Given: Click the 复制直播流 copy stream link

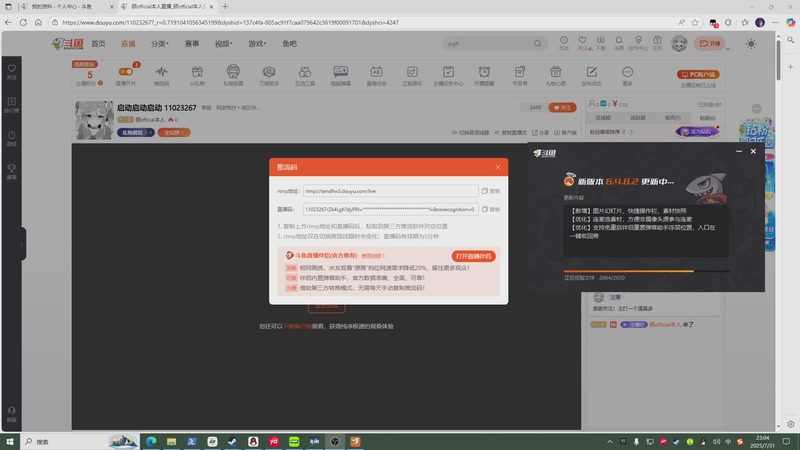Looking at the screenshot, I should (x=510, y=133).
